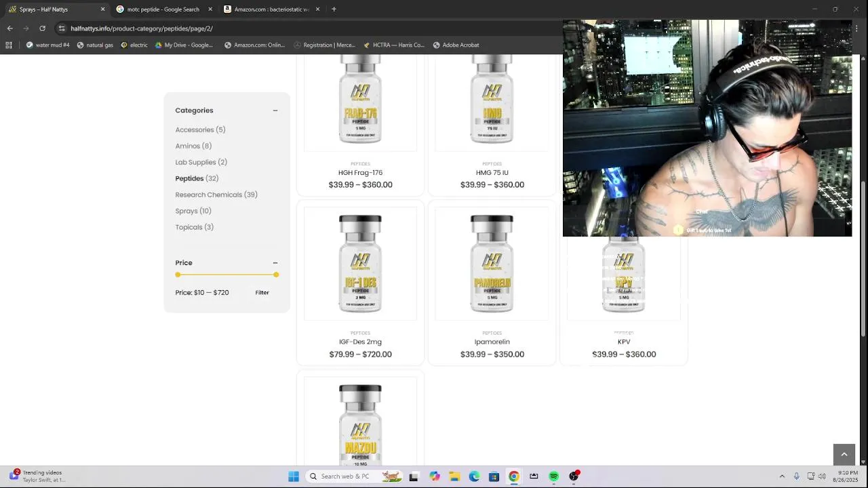The height and width of the screenshot is (488, 868).
Task: Collapse the Price filter panel
Action: 275,263
